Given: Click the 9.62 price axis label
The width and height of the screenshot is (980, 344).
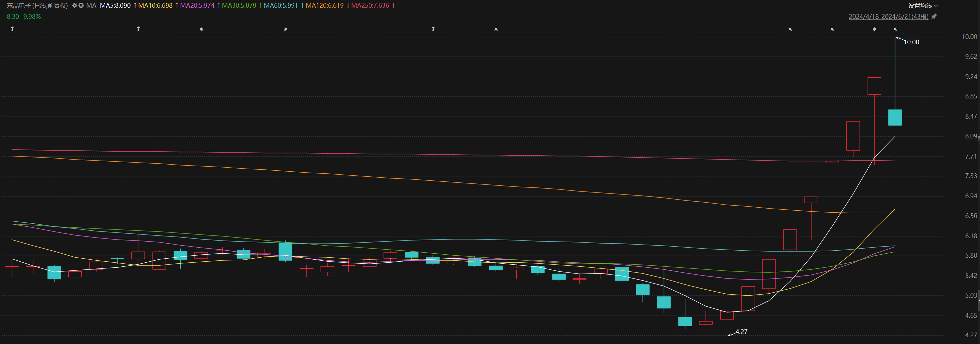Looking at the screenshot, I should point(971,56).
